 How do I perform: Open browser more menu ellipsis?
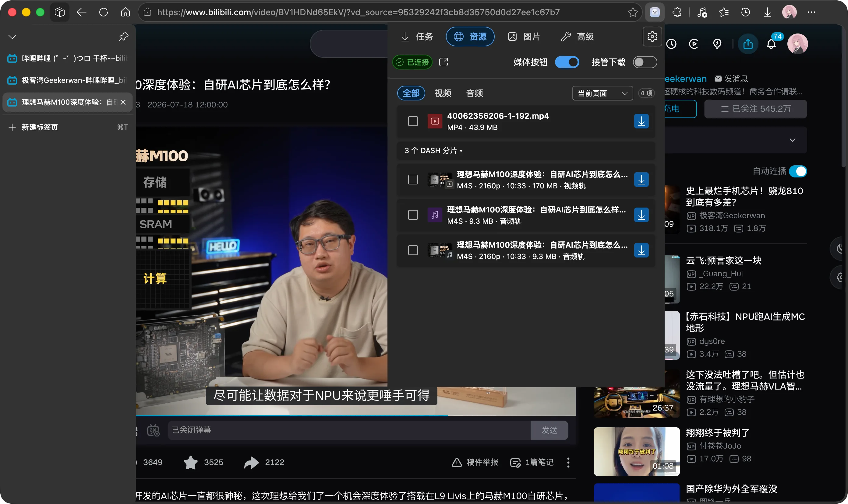811,12
